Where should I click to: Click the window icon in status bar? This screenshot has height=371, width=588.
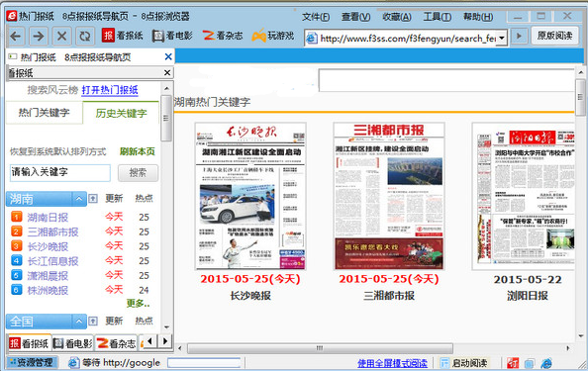pyautogui.click(x=530, y=363)
